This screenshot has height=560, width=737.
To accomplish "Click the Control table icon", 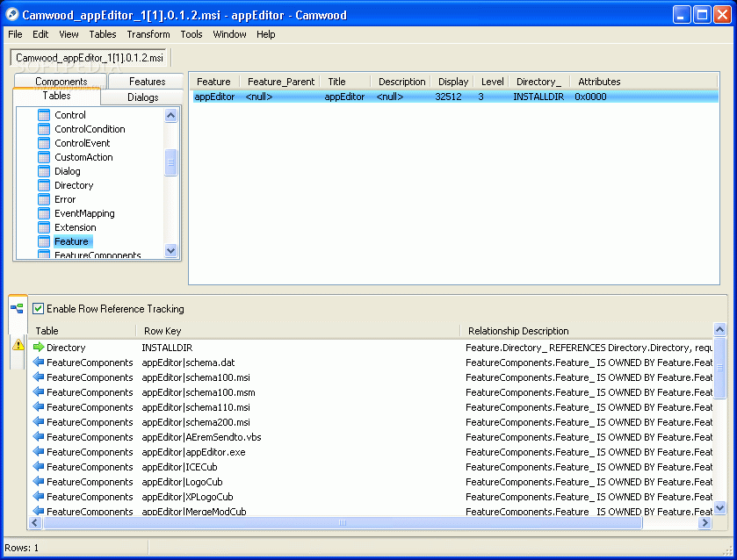I will click(44, 115).
